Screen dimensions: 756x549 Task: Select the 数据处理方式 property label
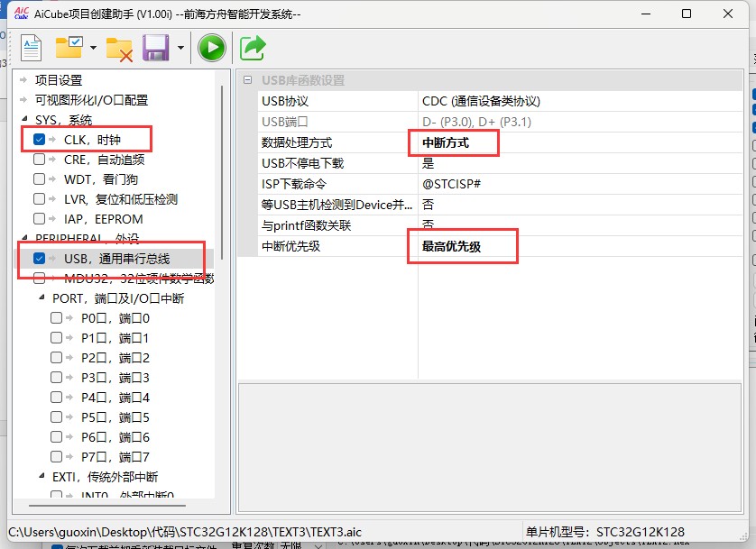pyautogui.click(x=297, y=142)
